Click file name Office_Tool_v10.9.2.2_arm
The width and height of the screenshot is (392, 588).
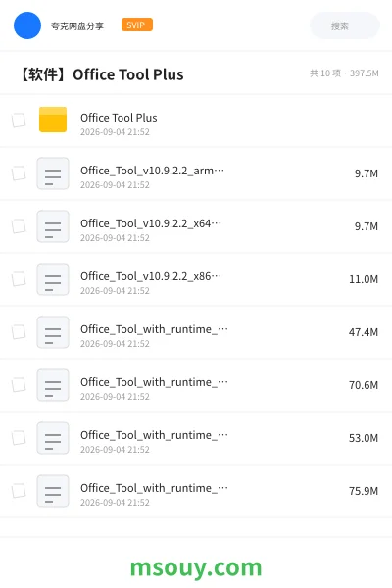(152, 171)
